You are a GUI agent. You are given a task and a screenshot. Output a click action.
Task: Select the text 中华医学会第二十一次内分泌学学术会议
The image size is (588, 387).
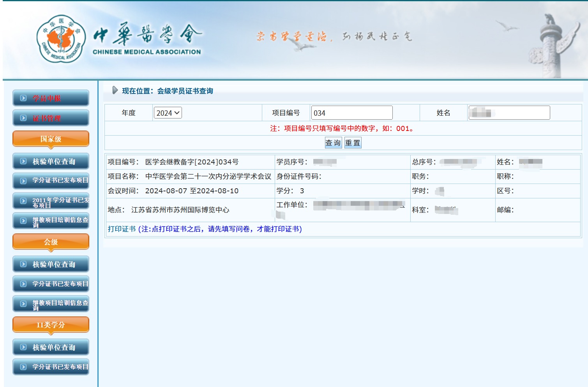point(208,177)
